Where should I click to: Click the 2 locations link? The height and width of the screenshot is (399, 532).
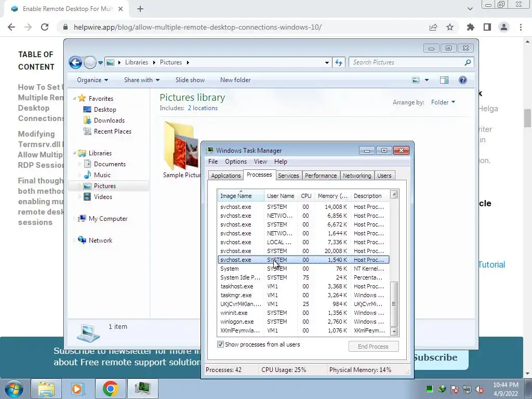click(x=203, y=108)
